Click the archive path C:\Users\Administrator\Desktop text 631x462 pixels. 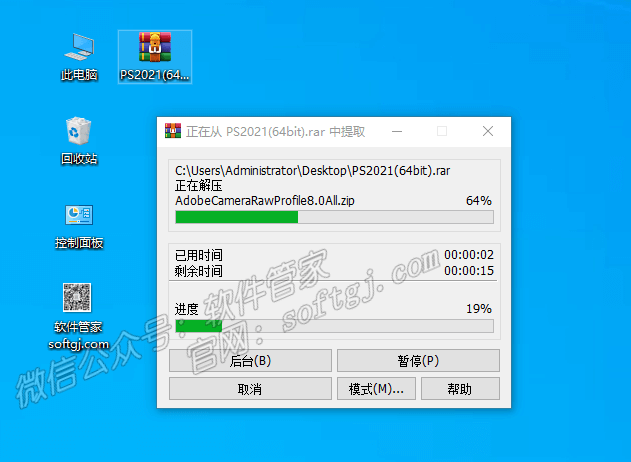pyautogui.click(x=312, y=171)
